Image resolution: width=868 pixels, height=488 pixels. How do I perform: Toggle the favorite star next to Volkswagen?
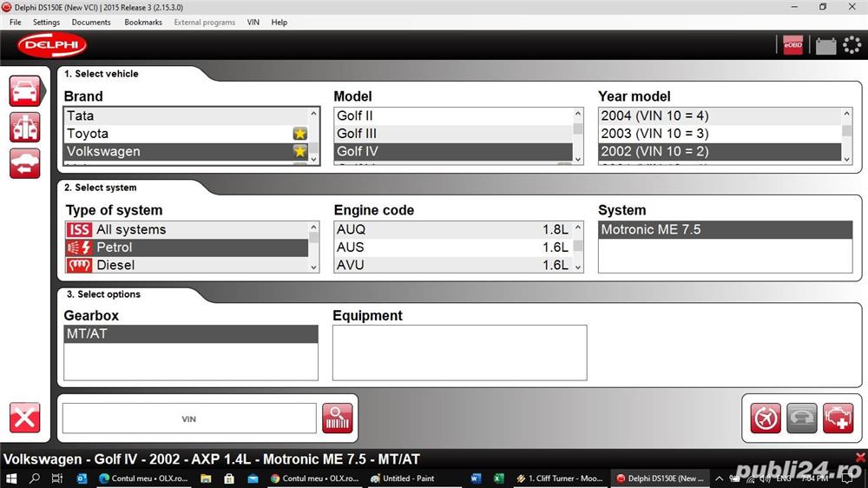(x=299, y=151)
